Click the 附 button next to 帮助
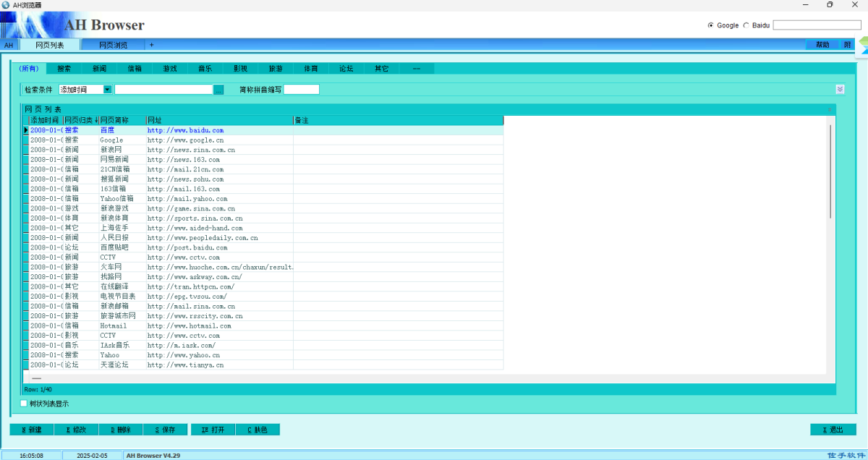 [x=847, y=45]
